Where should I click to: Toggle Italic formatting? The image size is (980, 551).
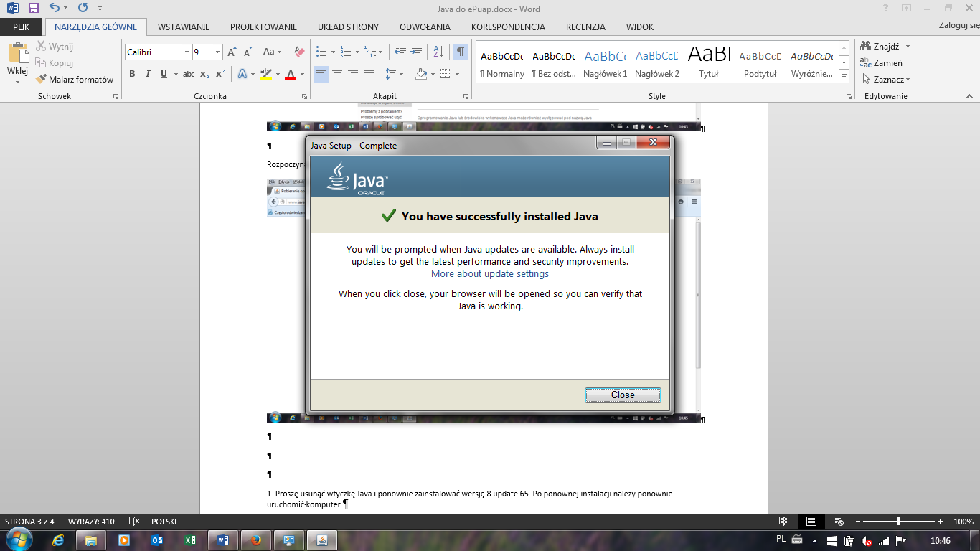tap(148, 74)
